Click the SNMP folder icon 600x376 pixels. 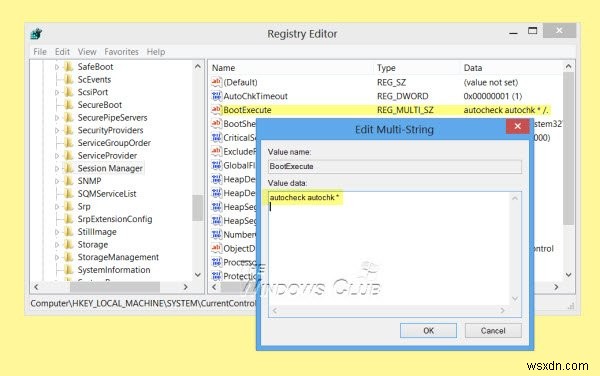coord(69,181)
